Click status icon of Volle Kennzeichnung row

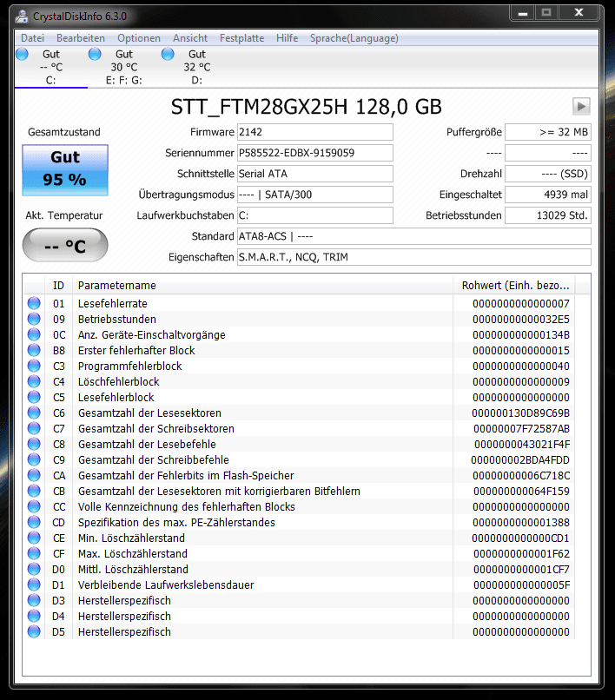click(34, 506)
